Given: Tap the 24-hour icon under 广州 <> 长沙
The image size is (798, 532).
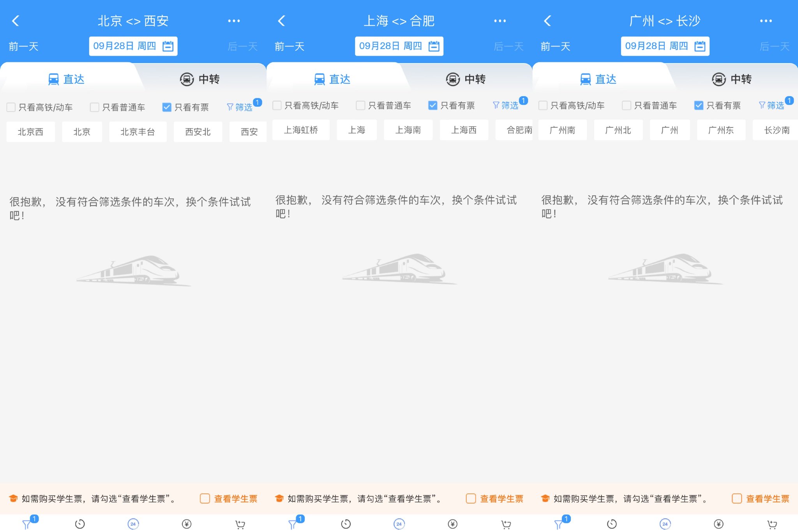Looking at the screenshot, I should point(665,524).
